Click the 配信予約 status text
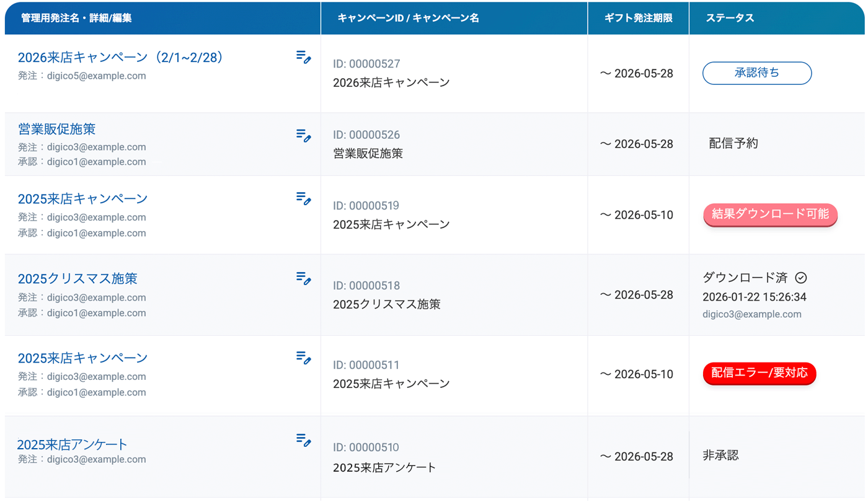The image size is (868, 502). 733,144
